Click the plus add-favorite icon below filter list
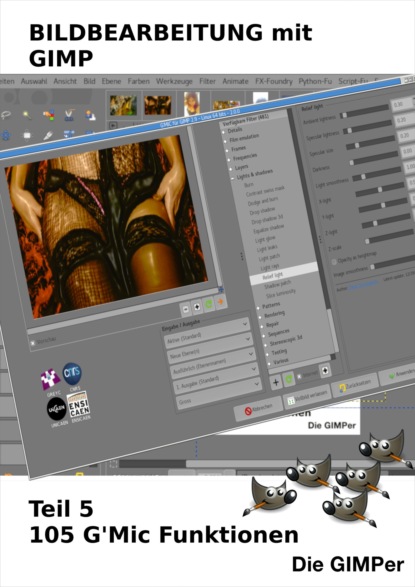Image resolution: width=415 pixels, height=587 pixels. pos(276,382)
